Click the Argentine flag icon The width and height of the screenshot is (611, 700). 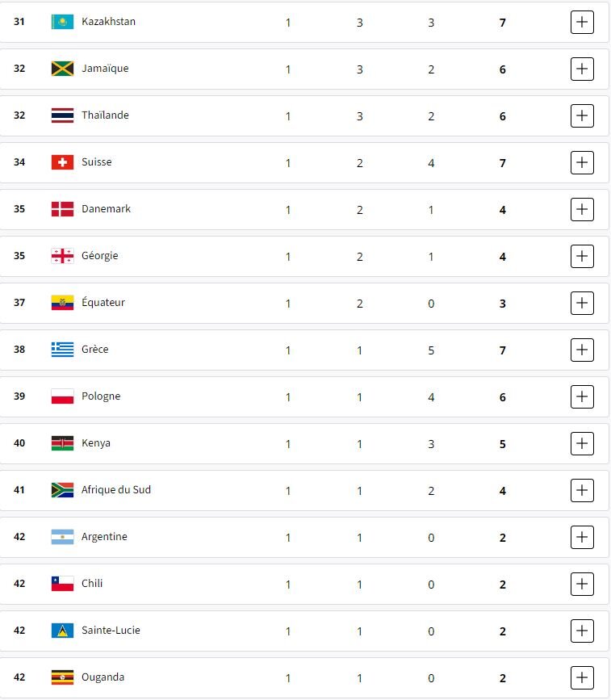tap(62, 537)
